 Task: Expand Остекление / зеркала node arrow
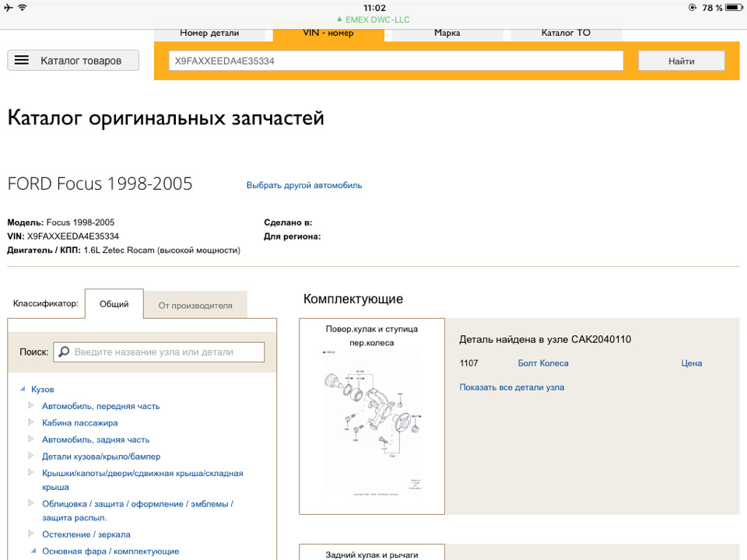[31, 534]
